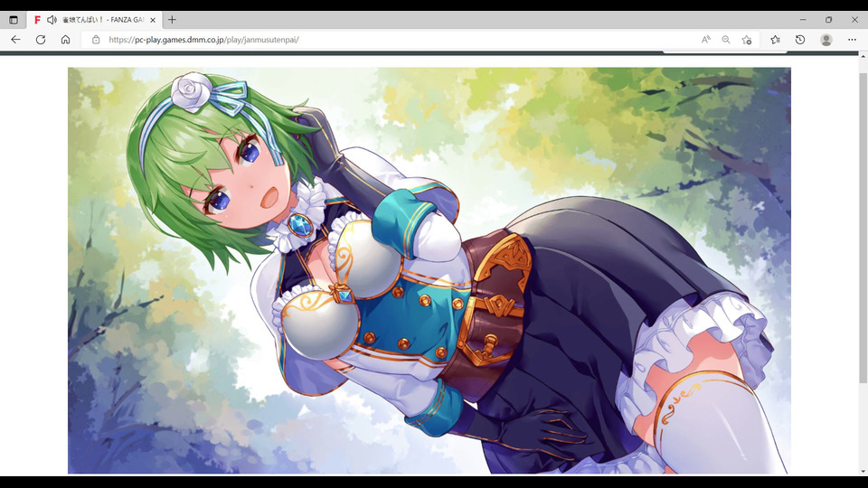Image resolution: width=868 pixels, height=488 pixels.
Task: Click scrollbar down arrow
Action: pos(863,472)
